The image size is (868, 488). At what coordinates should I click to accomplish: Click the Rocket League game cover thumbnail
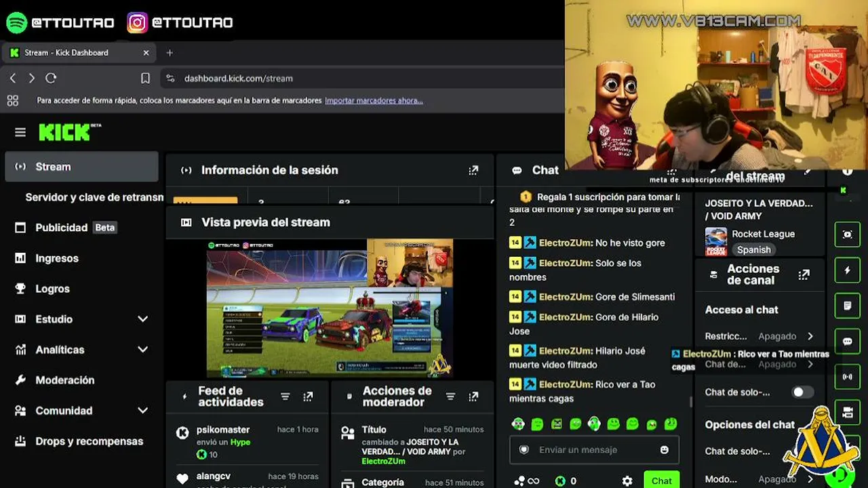[x=716, y=241]
